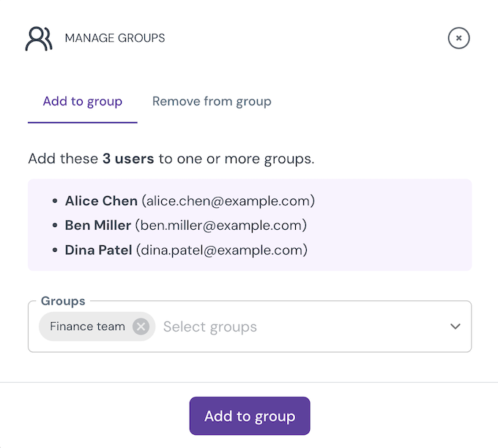This screenshot has width=498, height=448.
Task: Remove the Finance team chip
Action: point(141,326)
